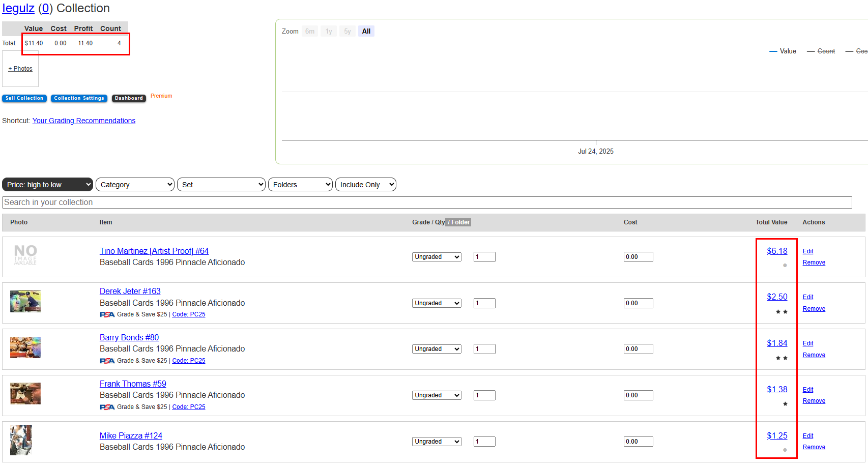This screenshot has height=467, width=868.
Task: Open the Price: high to low sort dropdown
Action: click(x=47, y=185)
